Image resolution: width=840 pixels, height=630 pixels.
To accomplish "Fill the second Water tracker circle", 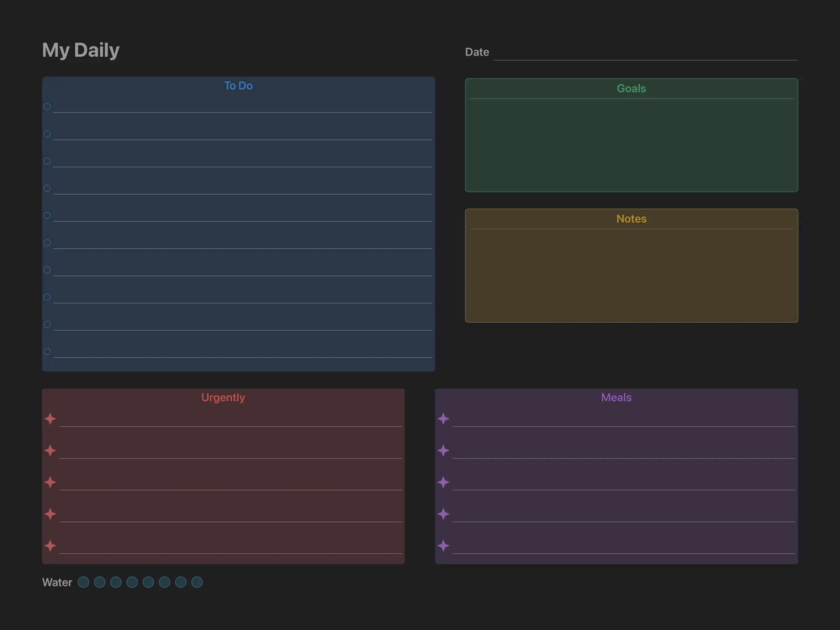I will point(100,582).
